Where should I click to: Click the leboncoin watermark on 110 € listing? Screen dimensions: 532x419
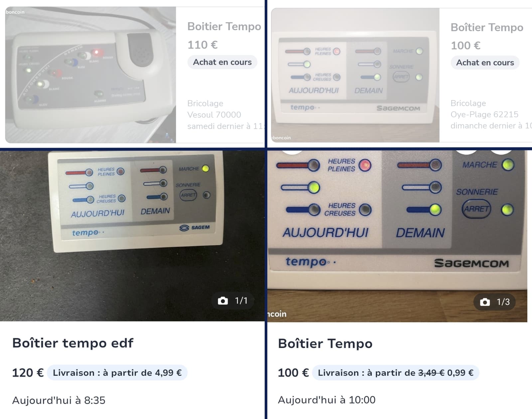[15, 12]
